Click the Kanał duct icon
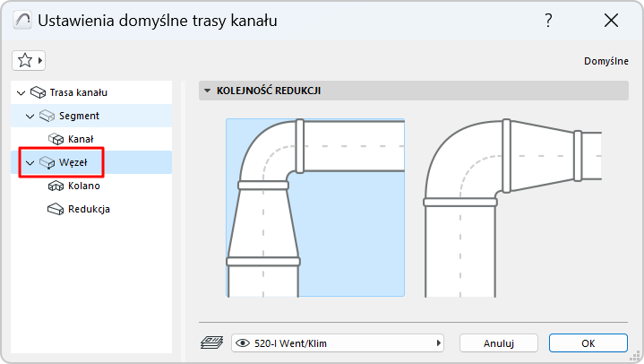This screenshot has height=364, width=644. click(x=56, y=139)
